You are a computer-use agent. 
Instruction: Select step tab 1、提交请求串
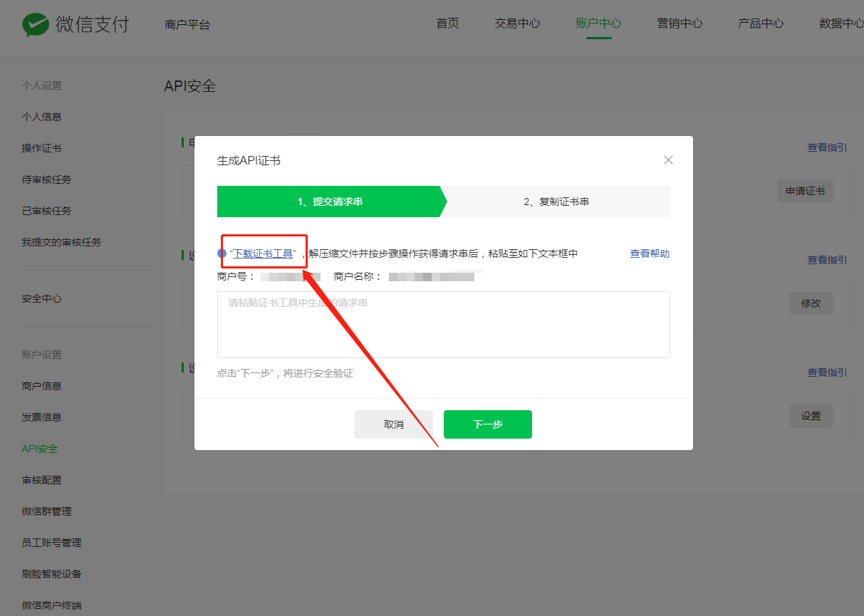(x=330, y=202)
